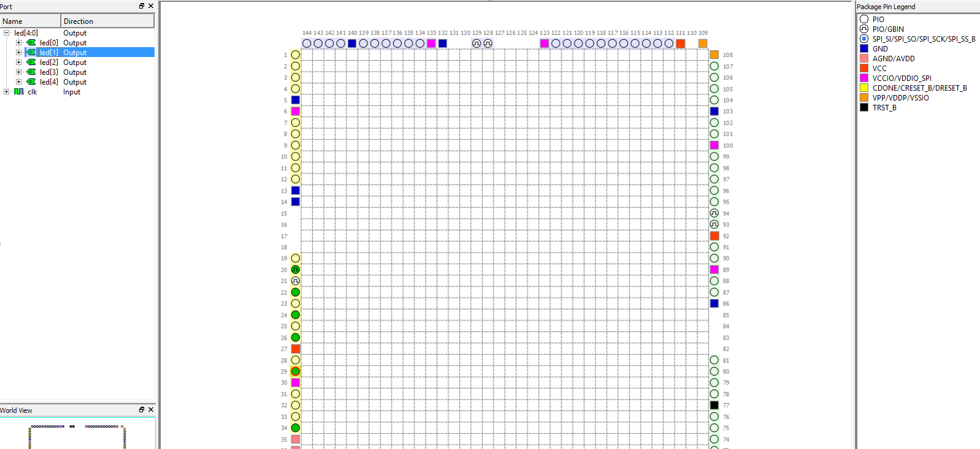
Task: Select the VCCIO package pin 6
Action: [x=295, y=111]
